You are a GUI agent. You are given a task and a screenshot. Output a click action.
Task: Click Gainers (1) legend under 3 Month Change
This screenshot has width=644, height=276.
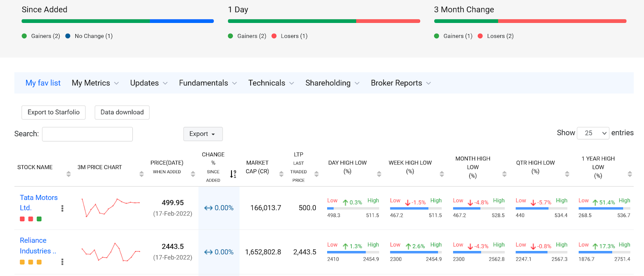tap(453, 36)
